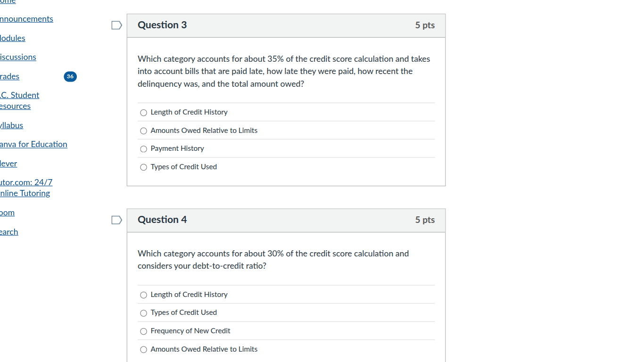
Task: Go to Modules
Action: pos(13,38)
